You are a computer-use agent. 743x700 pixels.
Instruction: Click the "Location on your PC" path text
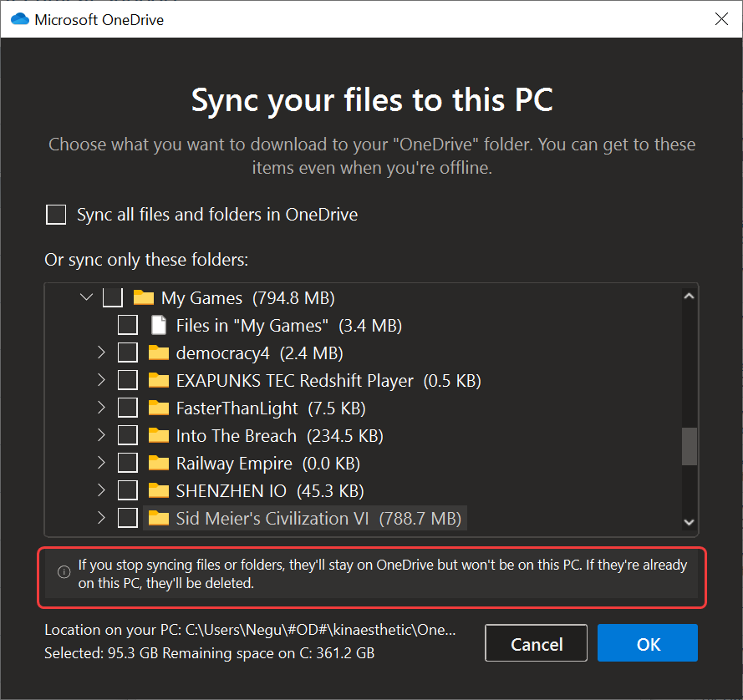[250, 630]
